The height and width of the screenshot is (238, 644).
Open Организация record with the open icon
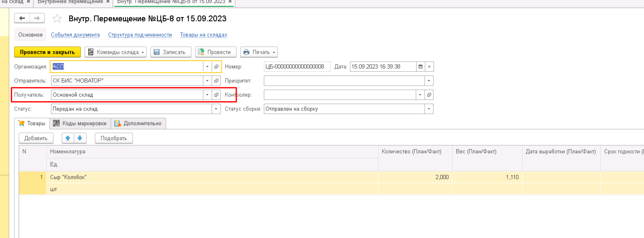pos(216,67)
